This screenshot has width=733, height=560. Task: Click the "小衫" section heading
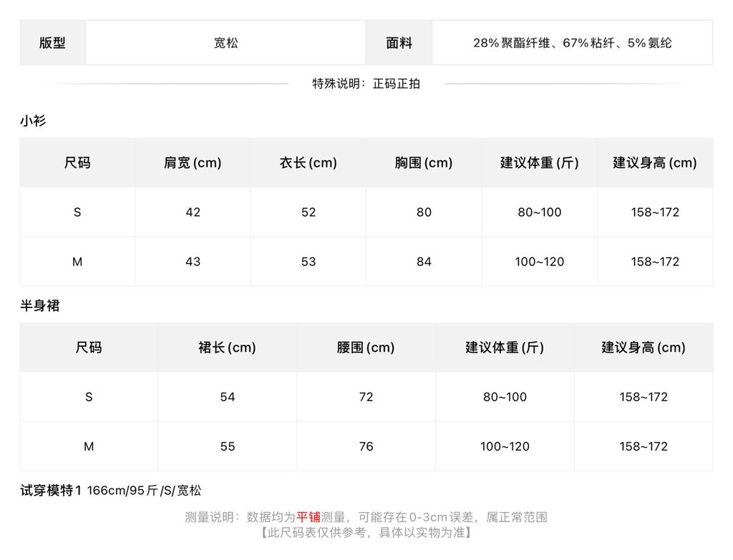click(x=33, y=121)
